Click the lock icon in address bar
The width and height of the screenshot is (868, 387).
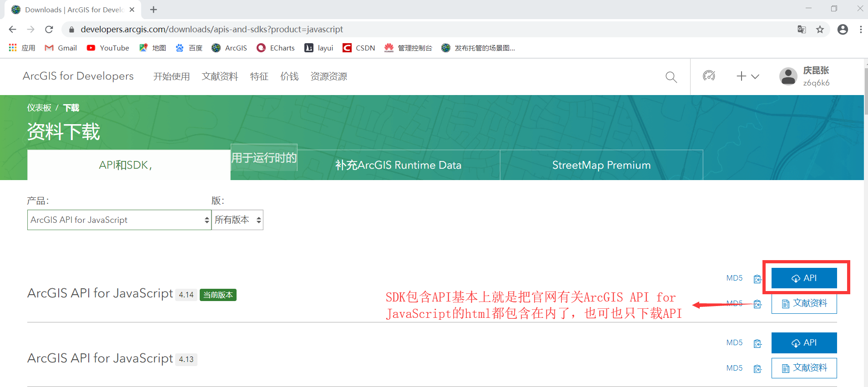(x=71, y=30)
